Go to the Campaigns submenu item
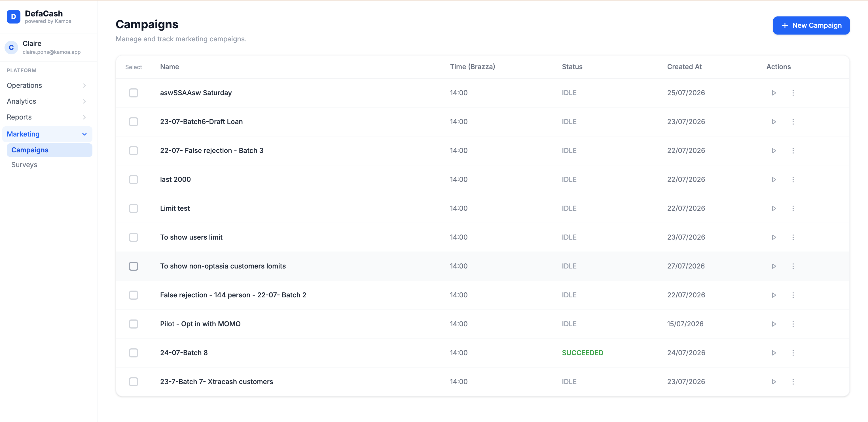The height and width of the screenshot is (422, 868). 49,150
